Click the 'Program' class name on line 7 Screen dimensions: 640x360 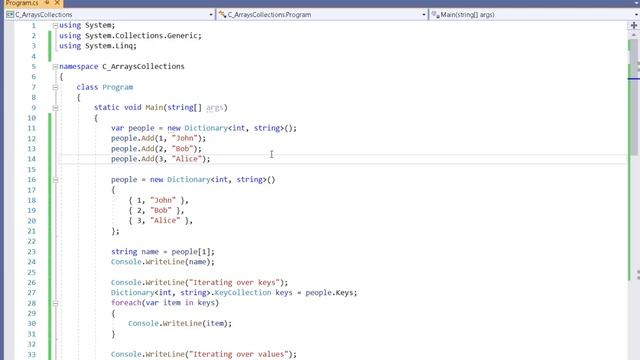click(118, 87)
